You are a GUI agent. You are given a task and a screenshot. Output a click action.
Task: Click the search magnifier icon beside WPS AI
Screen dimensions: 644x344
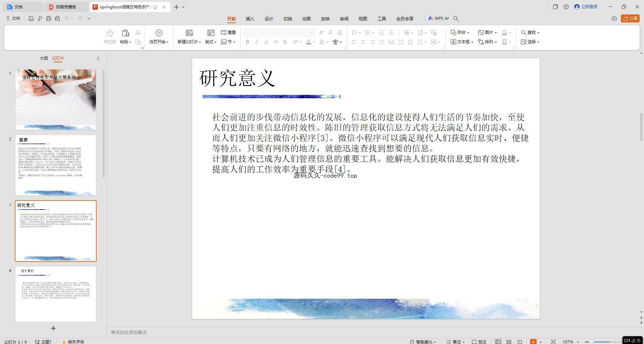click(x=456, y=19)
